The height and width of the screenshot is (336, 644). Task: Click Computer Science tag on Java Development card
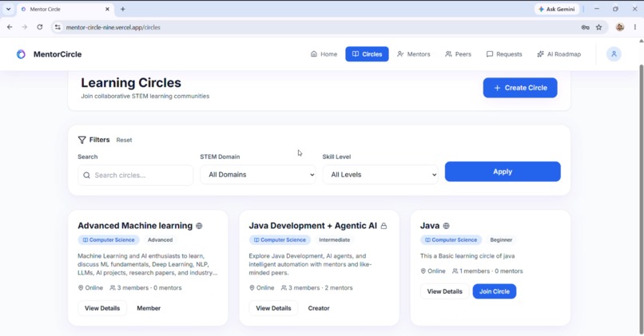(280, 240)
